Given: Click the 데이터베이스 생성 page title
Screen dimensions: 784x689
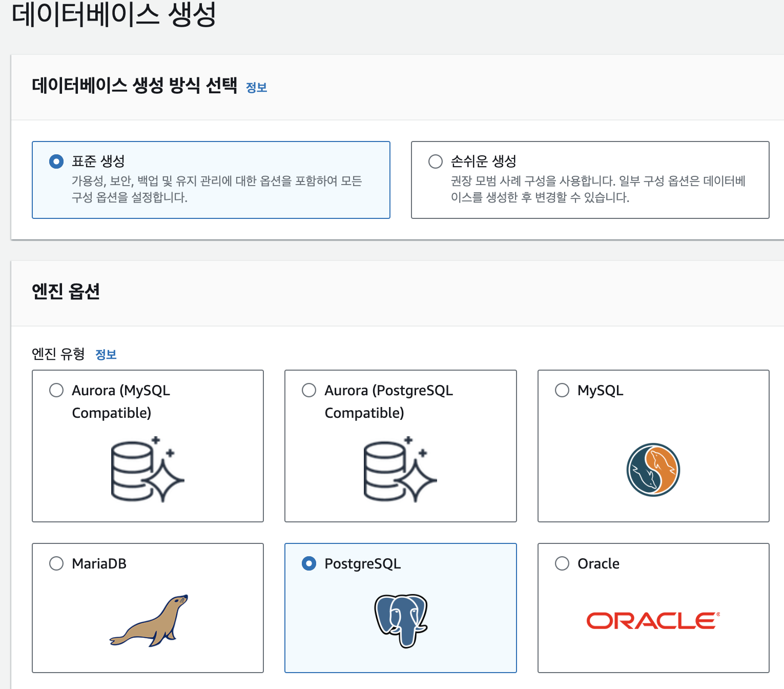Looking at the screenshot, I should [x=114, y=14].
